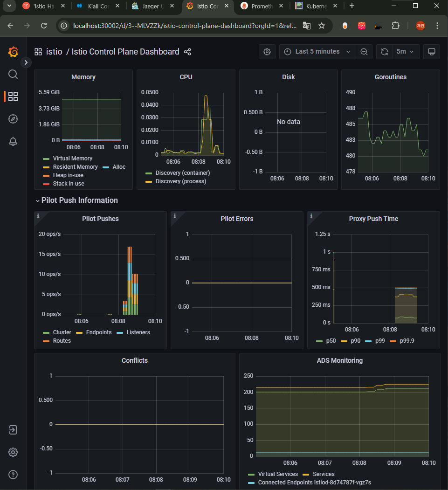Toggle Connected Endpoints istiod series legend
This screenshot has width=448, height=490.
(315, 483)
